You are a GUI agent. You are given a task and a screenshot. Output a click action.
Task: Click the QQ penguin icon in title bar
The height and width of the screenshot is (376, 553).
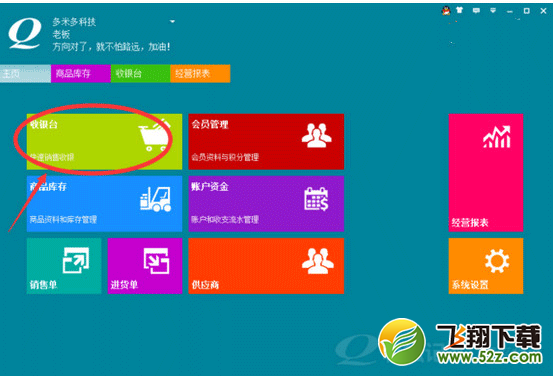click(446, 11)
